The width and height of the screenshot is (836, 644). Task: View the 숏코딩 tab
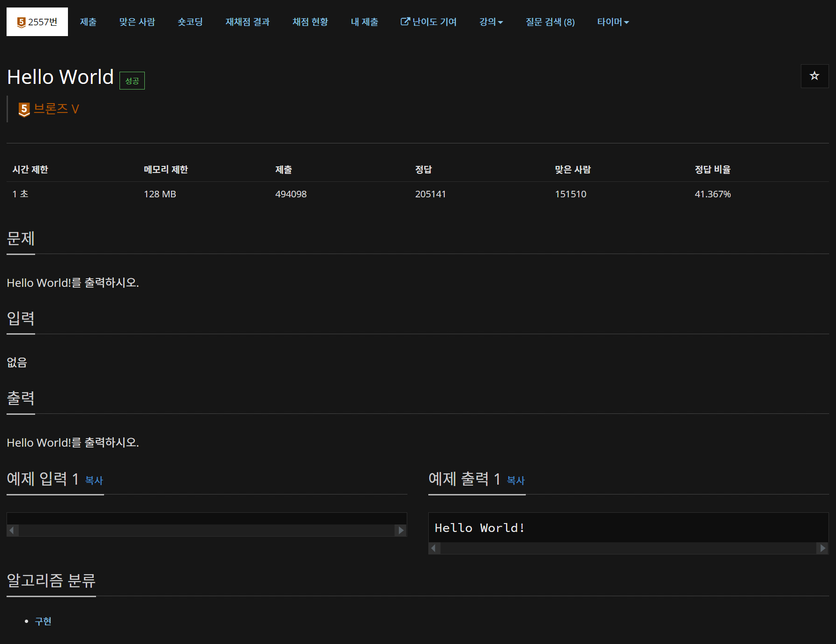190,22
